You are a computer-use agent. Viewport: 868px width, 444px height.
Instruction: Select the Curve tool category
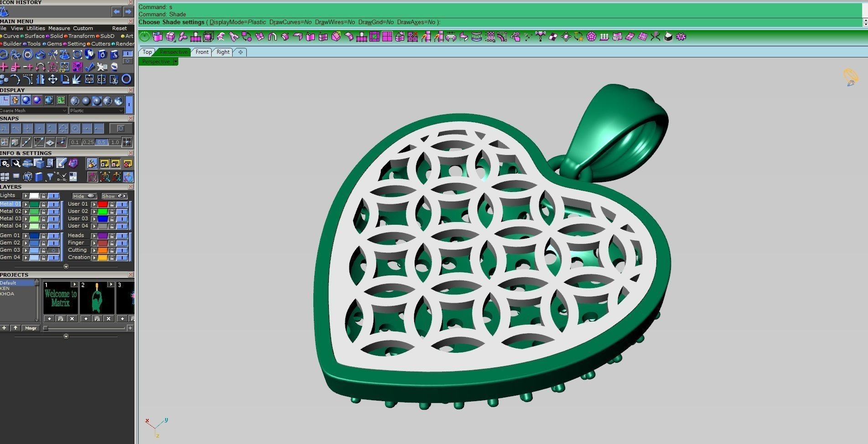coord(11,36)
